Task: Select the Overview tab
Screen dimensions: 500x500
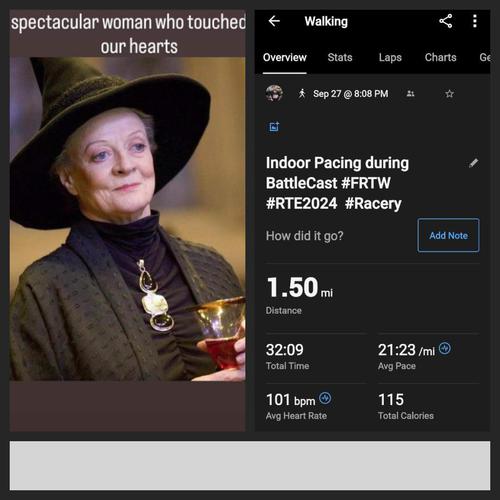Action: coord(285,57)
